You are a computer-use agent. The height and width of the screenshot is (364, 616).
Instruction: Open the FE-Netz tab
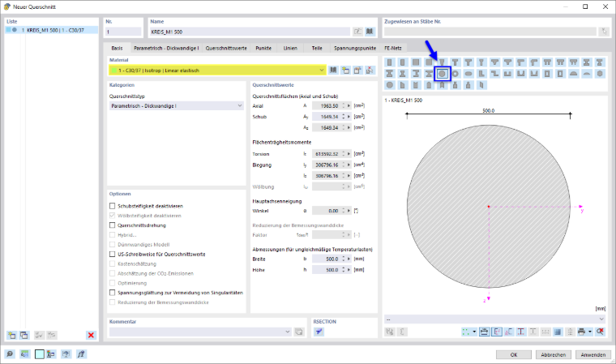(393, 48)
